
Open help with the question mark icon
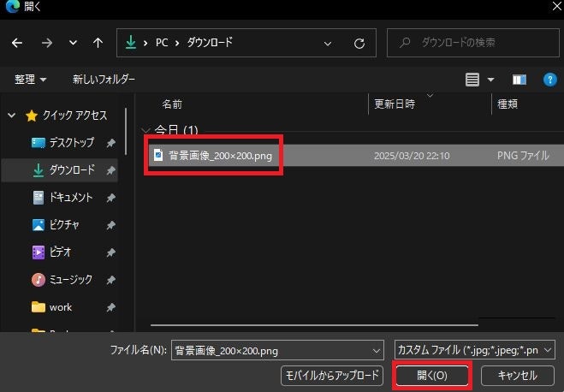click(550, 80)
